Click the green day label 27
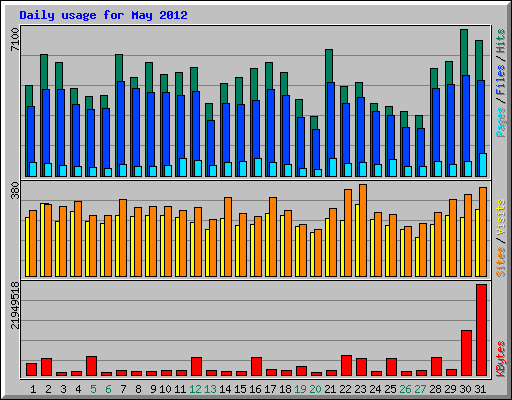 [420, 389]
